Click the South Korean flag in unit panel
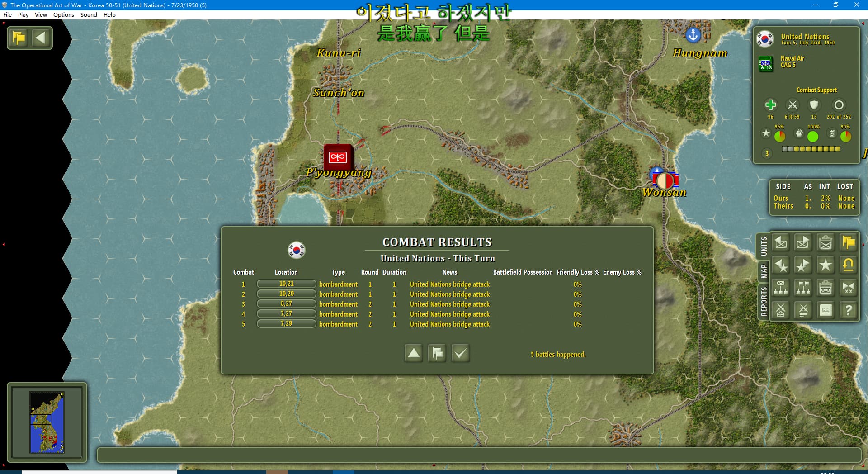The image size is (868, 474). point(765,39)
